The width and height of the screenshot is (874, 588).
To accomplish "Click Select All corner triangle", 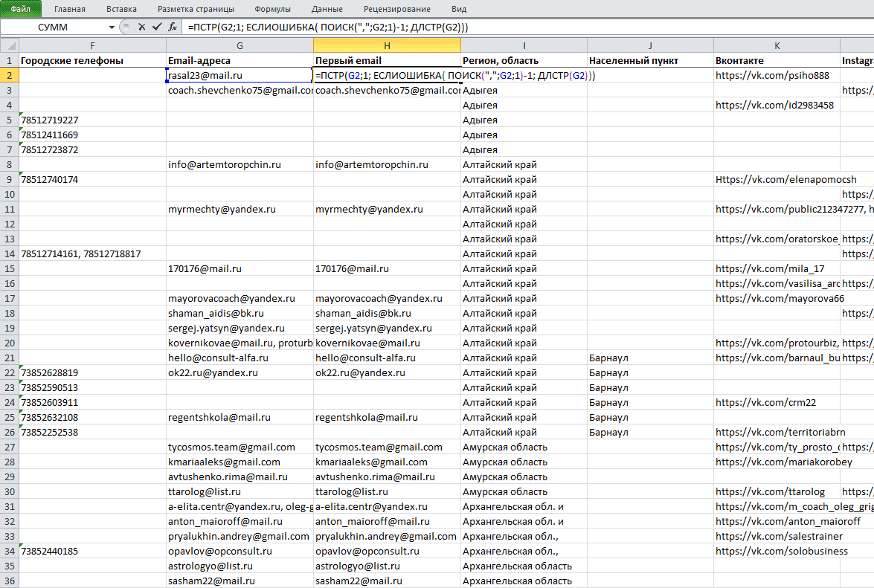I will coord(10,45).
